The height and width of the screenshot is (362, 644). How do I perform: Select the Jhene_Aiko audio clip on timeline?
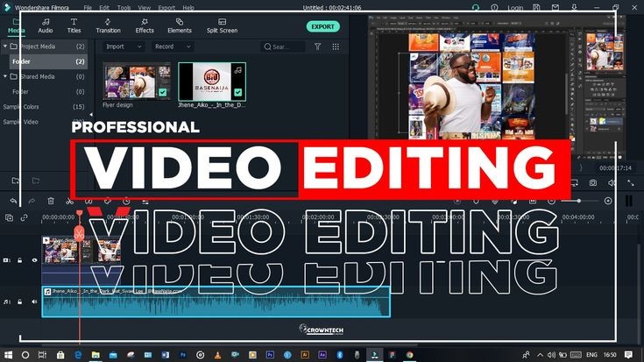pyautogui.click(x=216, y=302)
